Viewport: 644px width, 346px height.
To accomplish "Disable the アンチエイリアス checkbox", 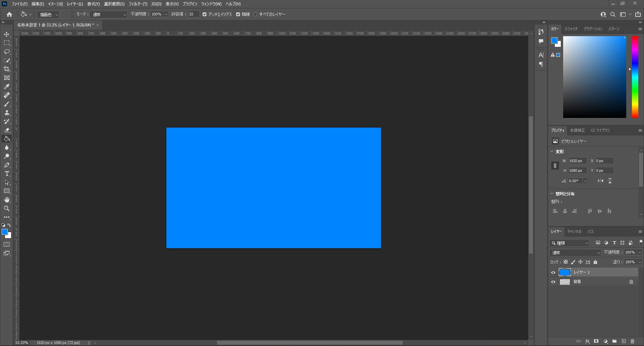I will (205, 14).
